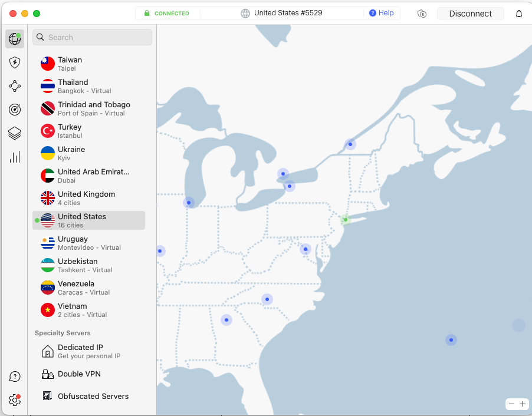Click the United Kingdom flag icon
The height and width of the screenshot is (416, 532).
coord(48,198)
